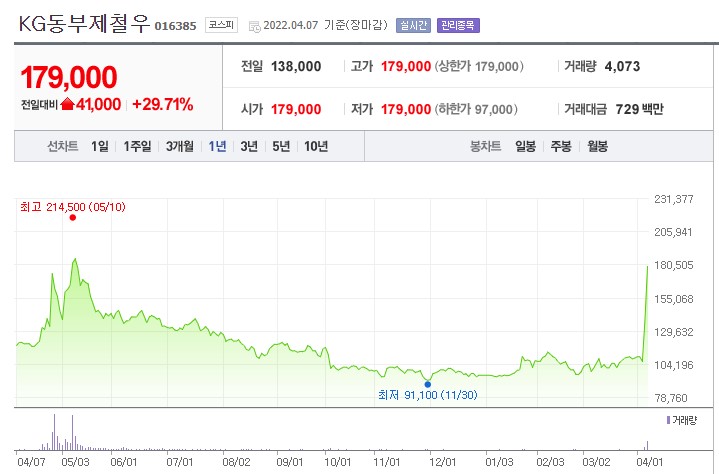Viewport: 719px width, 474px height.
Task: Select the 1년 chart period
Action: coord(217,146)
